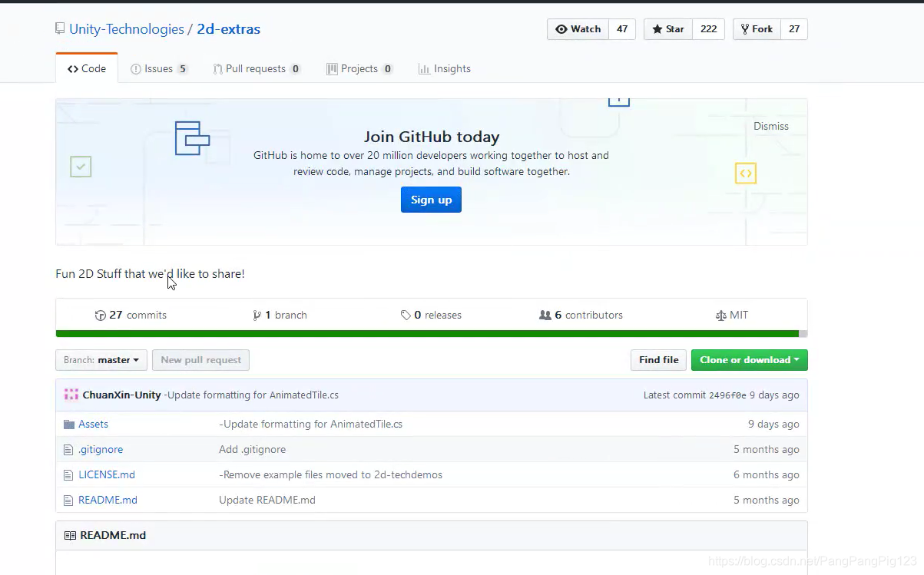Click the .gitignore file icon

coord(69,449)
